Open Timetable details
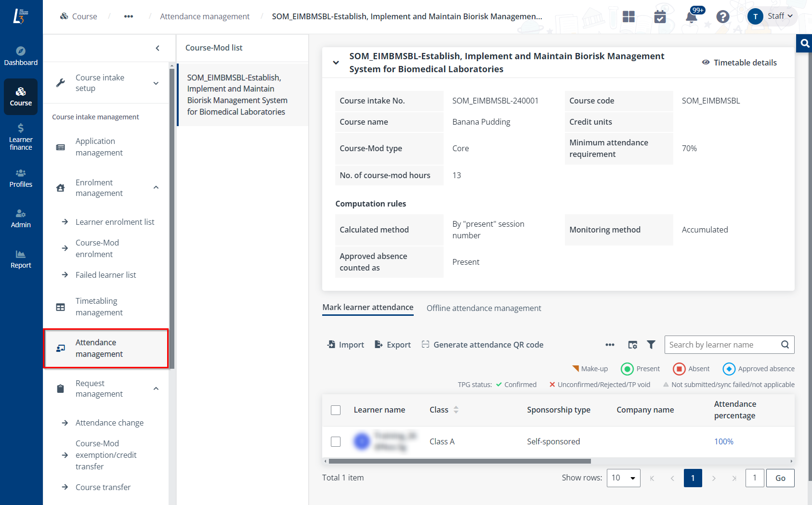The height and width of the screenshot is (505, 812). [x=739, y=63]
